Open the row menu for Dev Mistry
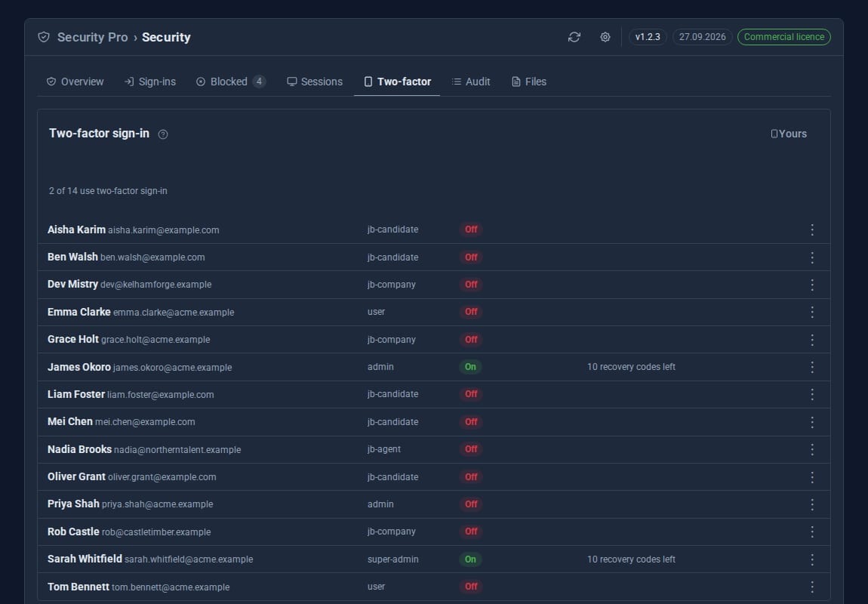868x604 pixels. point(812,285)
